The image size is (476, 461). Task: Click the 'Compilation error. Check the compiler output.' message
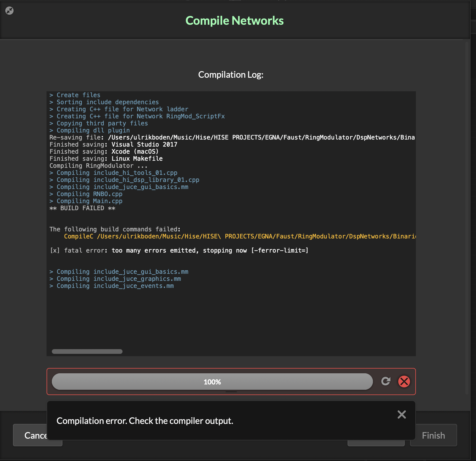coord(145,421)
